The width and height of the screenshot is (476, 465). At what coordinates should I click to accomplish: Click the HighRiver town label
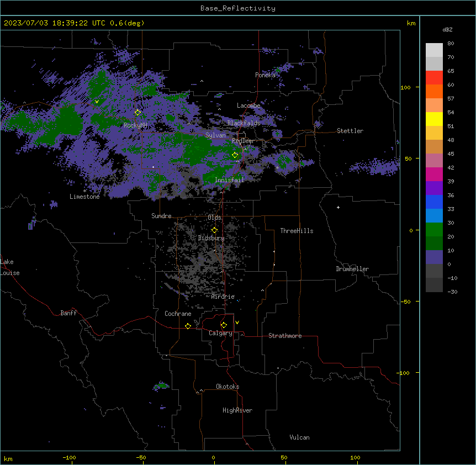click(x=237, y=410)
